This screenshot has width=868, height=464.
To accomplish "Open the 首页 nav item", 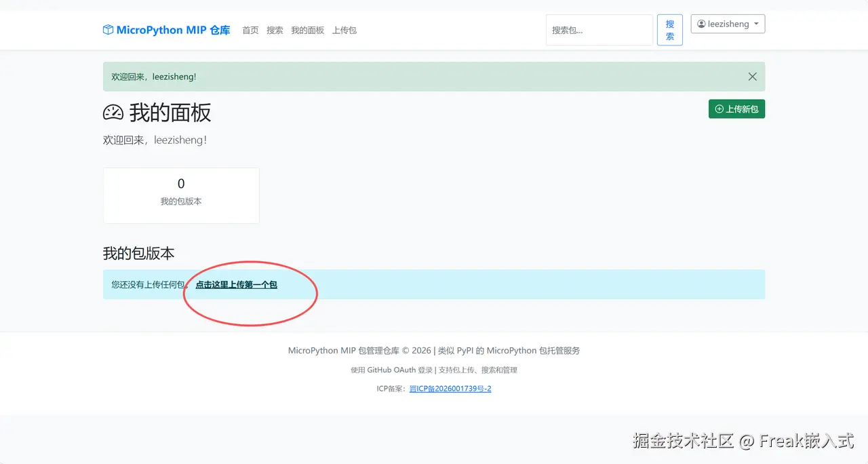I will (x=250, y=31).
